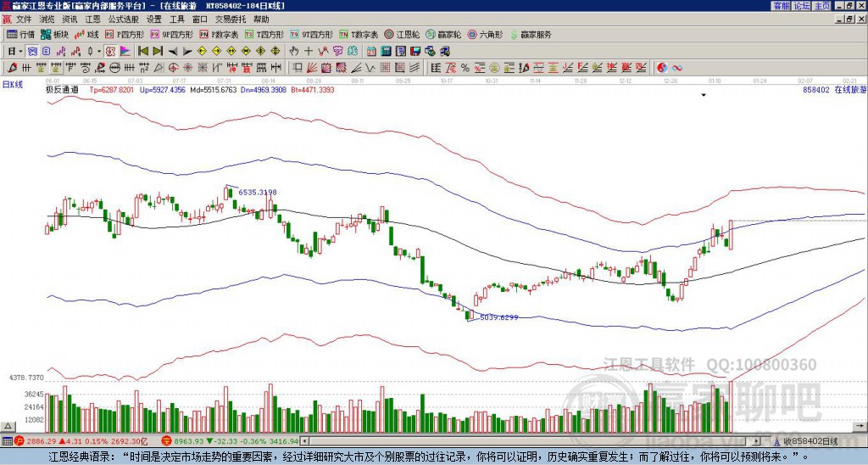The width and height of the screenshot is (868, 465).
Task: Click the 主页 button in title bar
Action: point(822,6)
